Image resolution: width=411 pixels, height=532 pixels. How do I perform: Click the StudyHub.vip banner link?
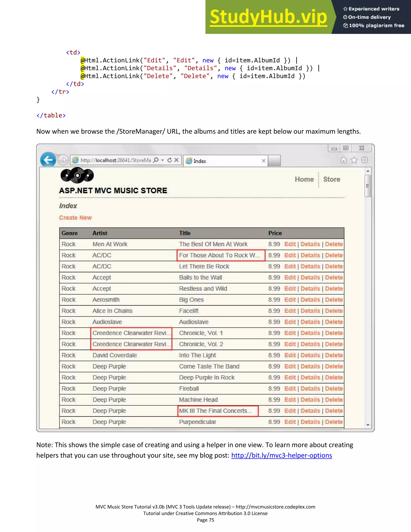(x=268, y=17)
